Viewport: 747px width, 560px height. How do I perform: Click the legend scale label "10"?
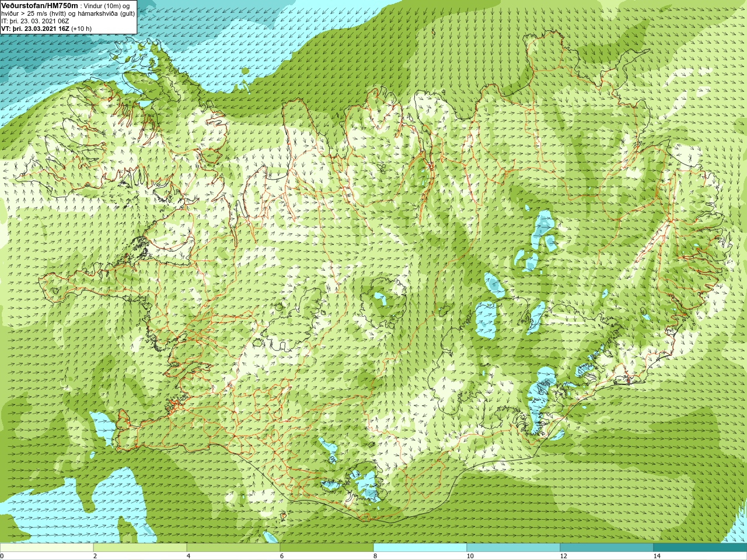pyautogui.click(x=470, y=556)
